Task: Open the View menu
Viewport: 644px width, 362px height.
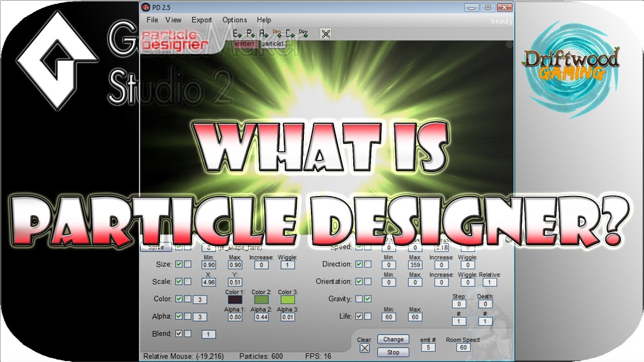Action: [x=173, y=20]
